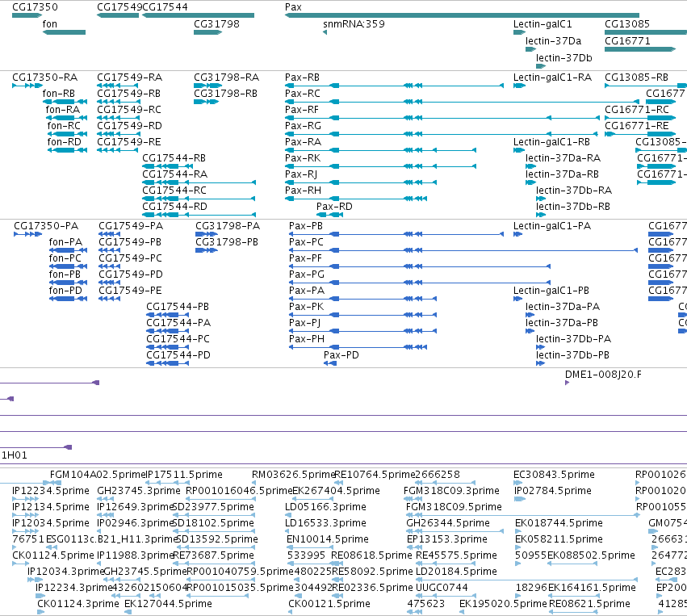The width and height of the screenshot is (687, 616).
Task: Select the Lectin-galC1-PB protein label
Action: pyautogui.click(x=551, y=290)
